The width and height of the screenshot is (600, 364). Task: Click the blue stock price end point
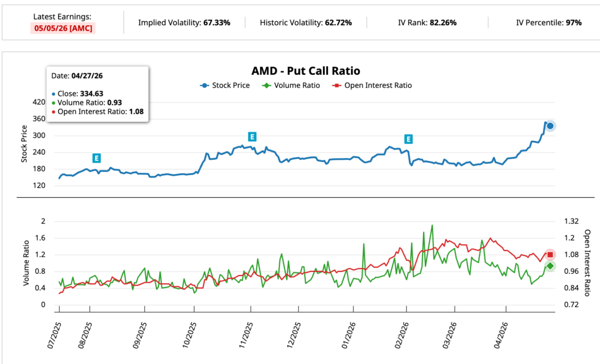550,126
